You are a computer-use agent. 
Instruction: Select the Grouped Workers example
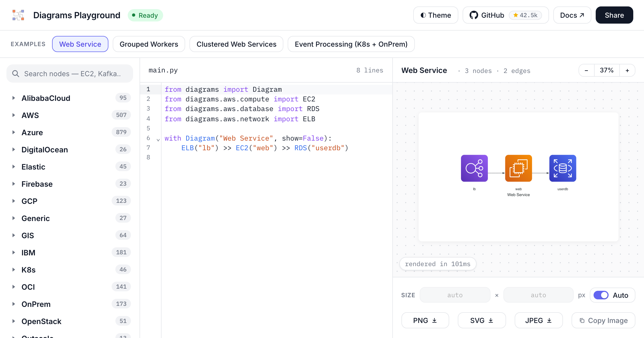tap(149, 44)
